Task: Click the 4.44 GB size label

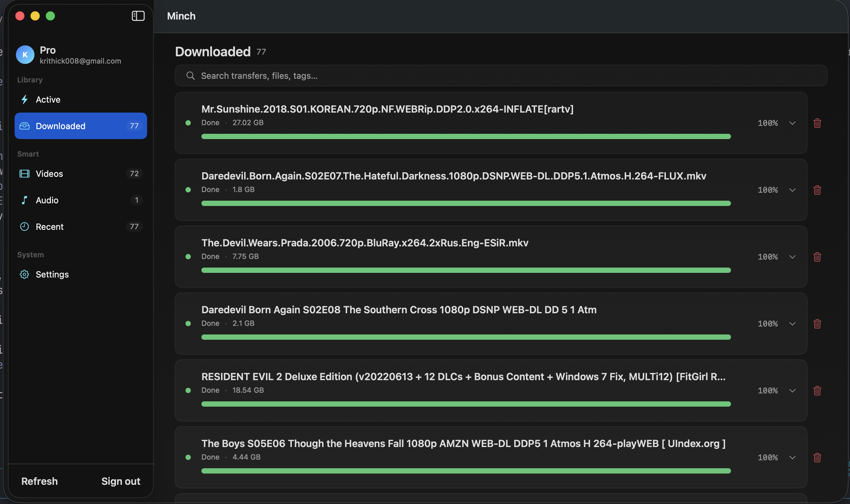Action: coord(247,457)
